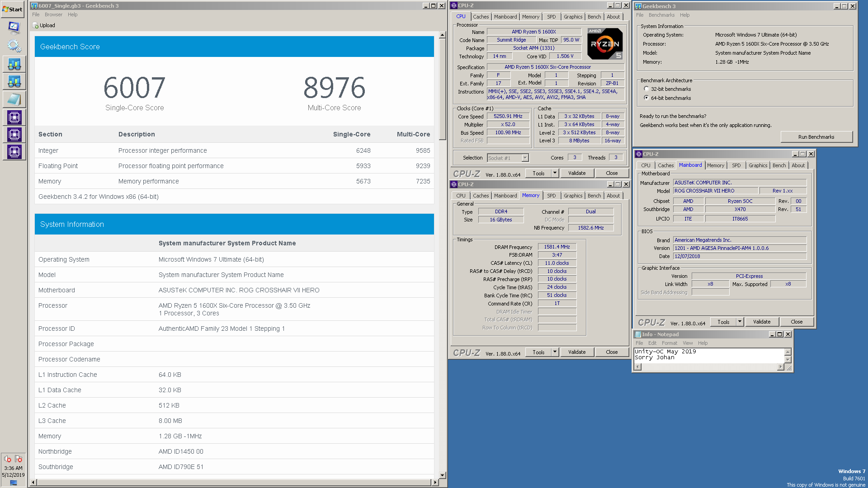868x488 pixels.
Task: Select the 64-bit benchmarks radio button
Action: click(646, 98)
